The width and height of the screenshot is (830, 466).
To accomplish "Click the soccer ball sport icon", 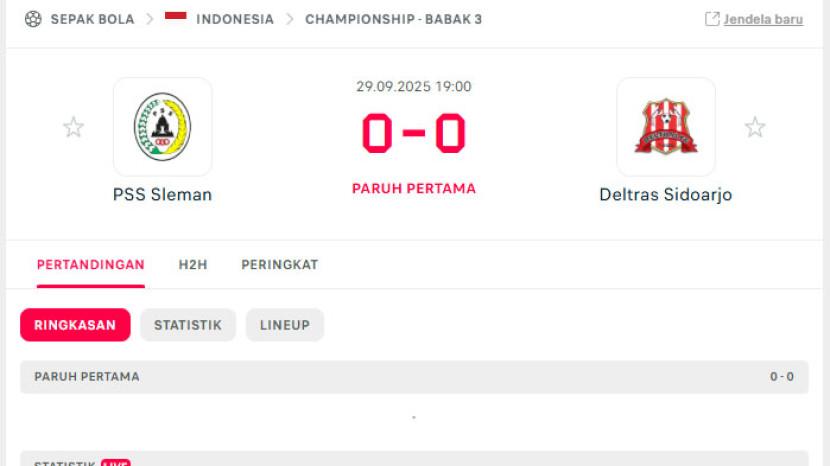I will tap(33, 19).
